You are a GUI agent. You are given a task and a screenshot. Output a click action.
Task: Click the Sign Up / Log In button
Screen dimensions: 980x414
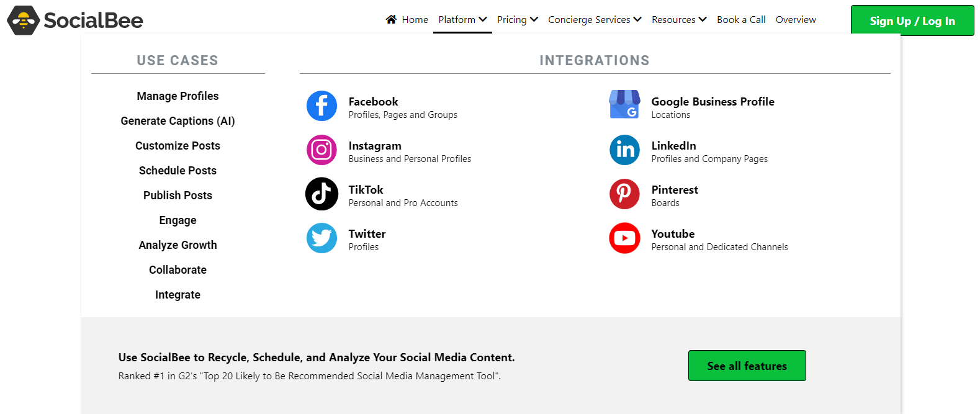[x=912, y=21]
